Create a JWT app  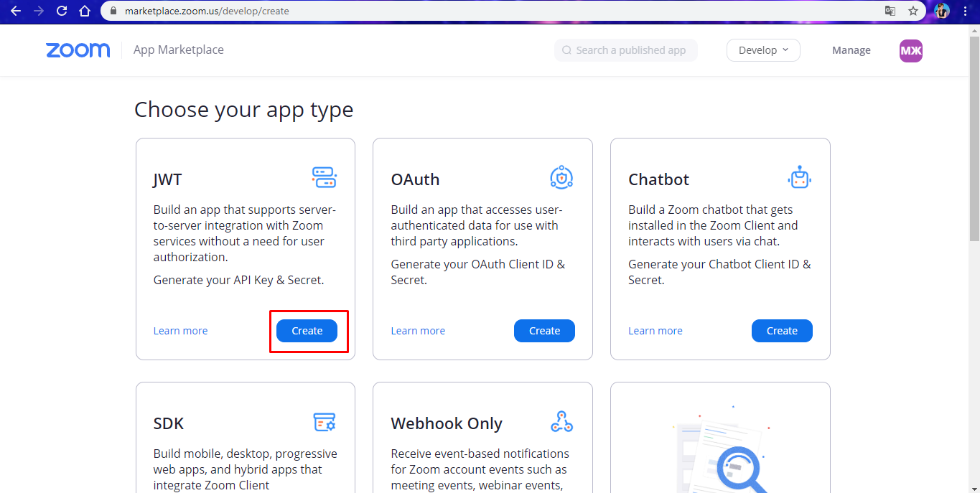pos(307,331)
